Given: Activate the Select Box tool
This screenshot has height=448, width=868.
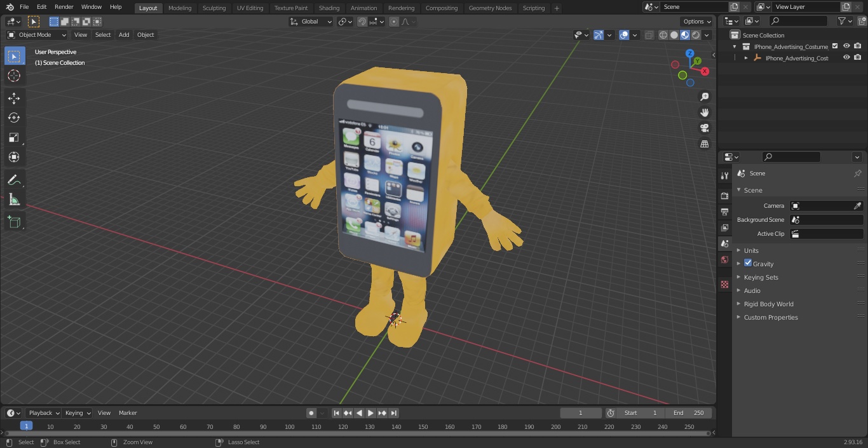Looking at the screenshot, I should coord(14,56).
